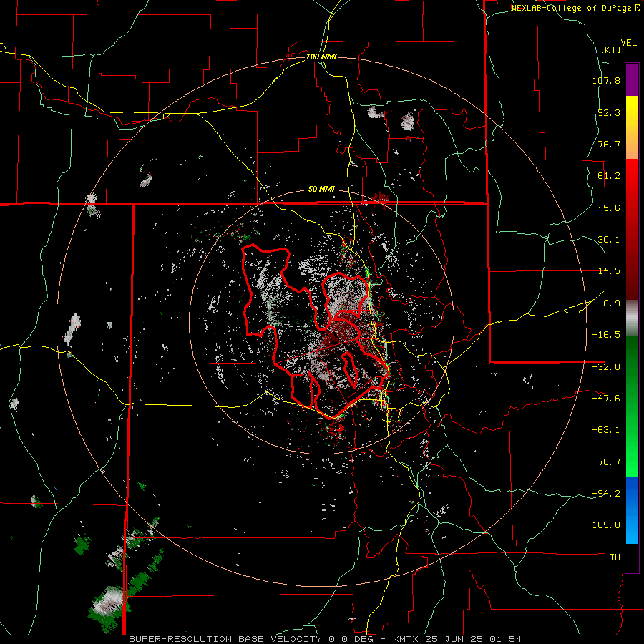Click the -94.2 legend value

tap(606, 493)
